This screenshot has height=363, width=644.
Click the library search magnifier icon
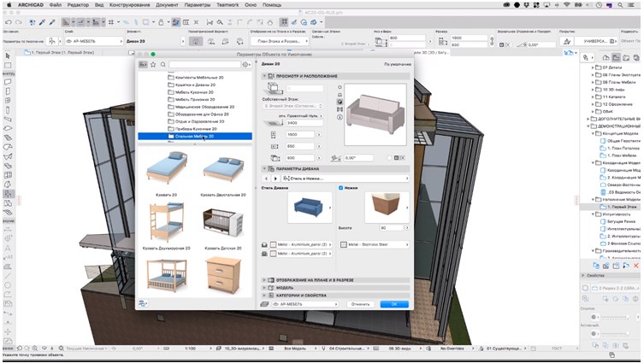163,64
